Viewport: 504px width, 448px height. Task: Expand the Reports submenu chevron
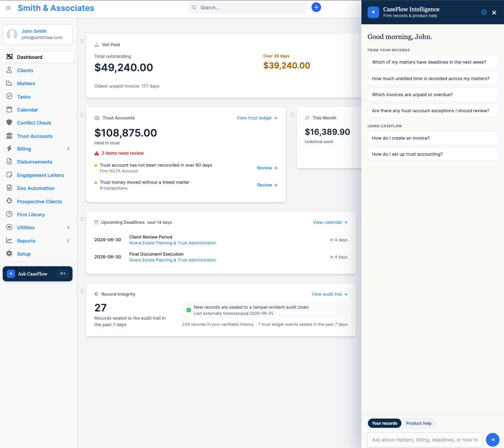(x=68, y=241)
